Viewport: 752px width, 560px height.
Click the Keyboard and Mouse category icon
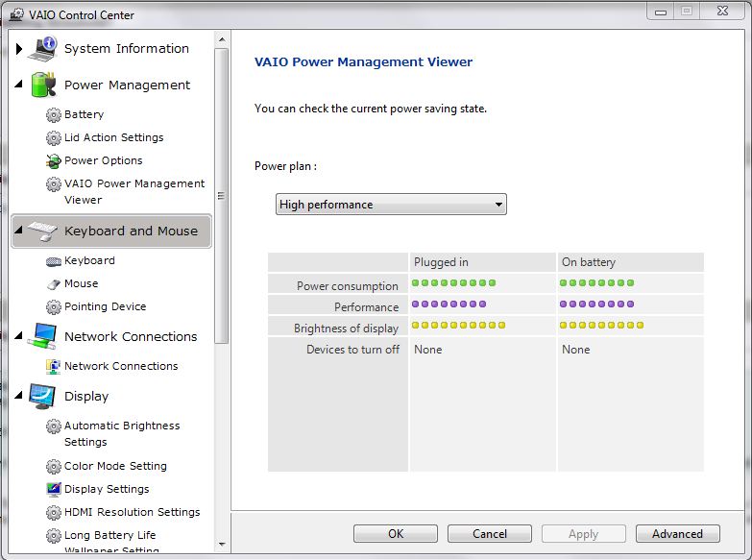(x=42, y=231)
